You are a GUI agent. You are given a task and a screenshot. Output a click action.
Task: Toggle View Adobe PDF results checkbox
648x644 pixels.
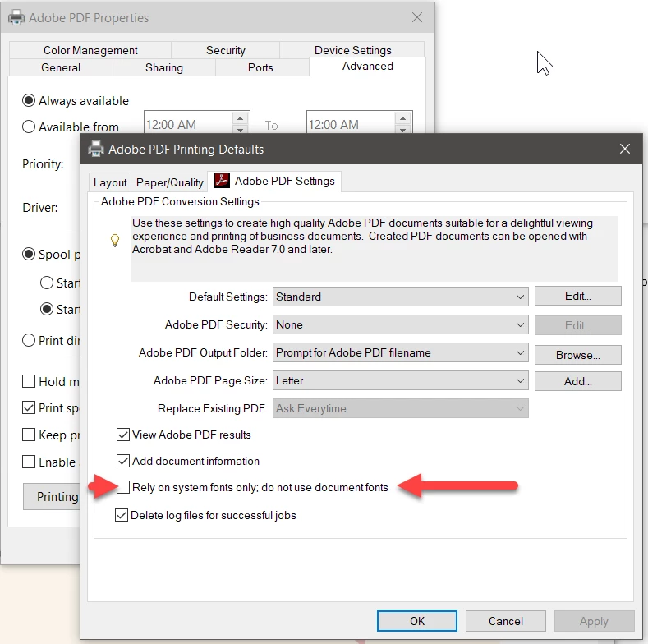122,435
